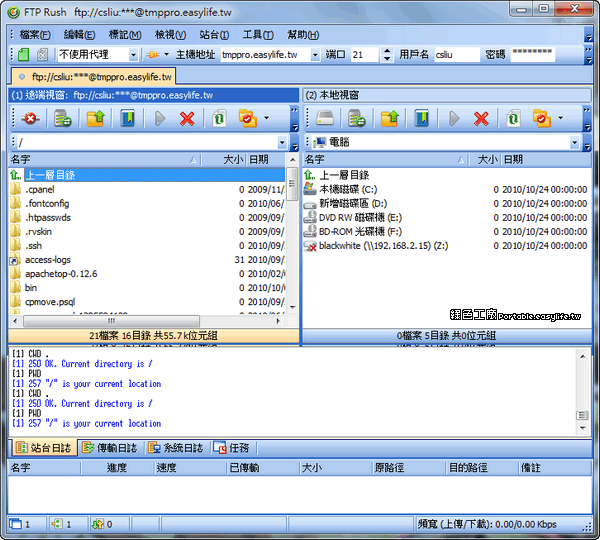600x540 pixels.
Task: Open remote path dropdown arrow
Action: click(x=282, y=143)
